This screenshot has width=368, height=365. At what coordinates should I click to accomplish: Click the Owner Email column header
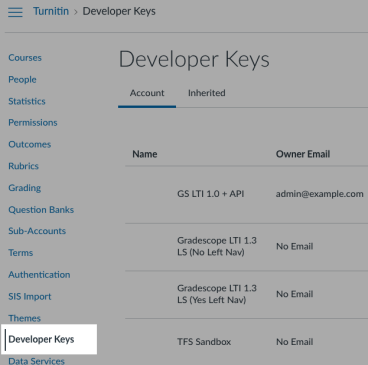303,154
